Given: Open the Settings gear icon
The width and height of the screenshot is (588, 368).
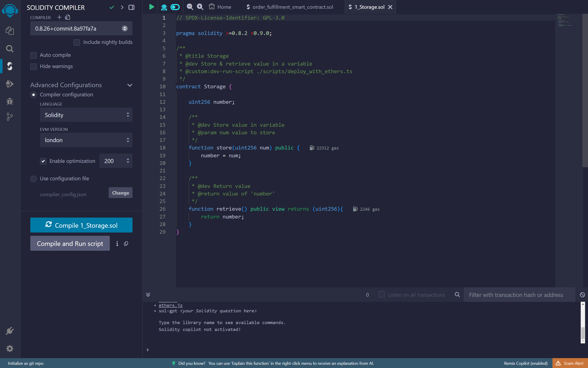Looking at the screenshot, I should pos(10,348).
